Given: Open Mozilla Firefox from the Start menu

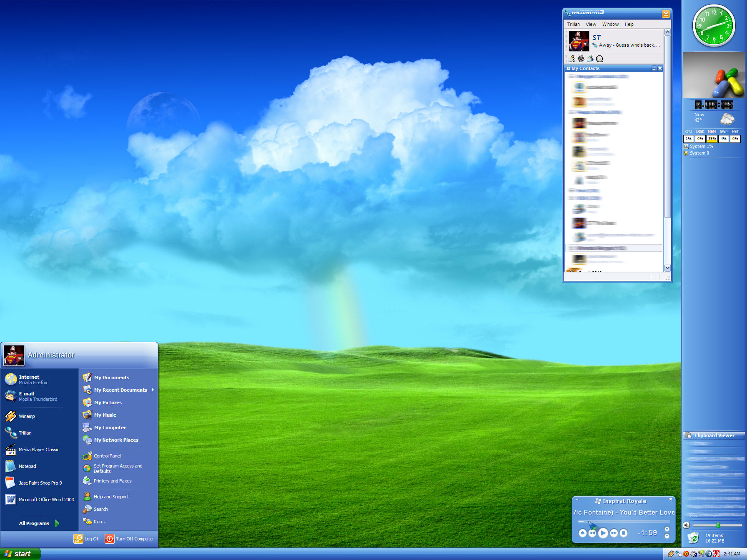Looking at the screenshot, I should pyautogui.click(x=40, y=380).
